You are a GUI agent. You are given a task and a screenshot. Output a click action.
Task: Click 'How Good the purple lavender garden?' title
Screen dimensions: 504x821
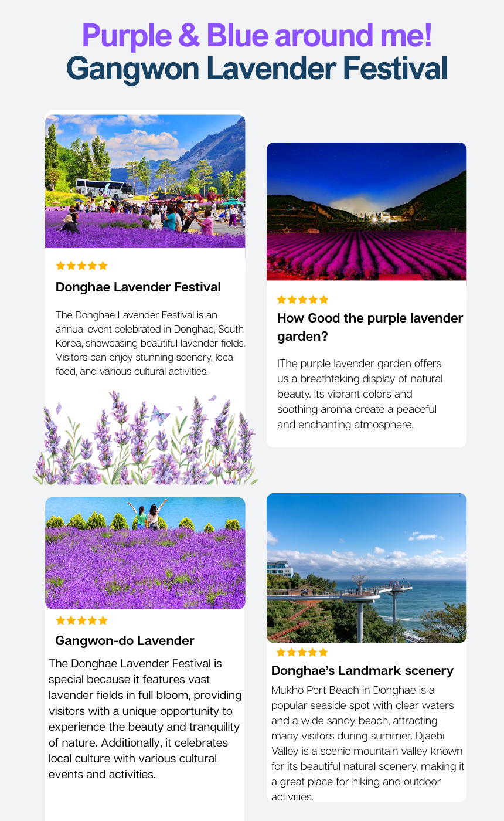(369, 327)
